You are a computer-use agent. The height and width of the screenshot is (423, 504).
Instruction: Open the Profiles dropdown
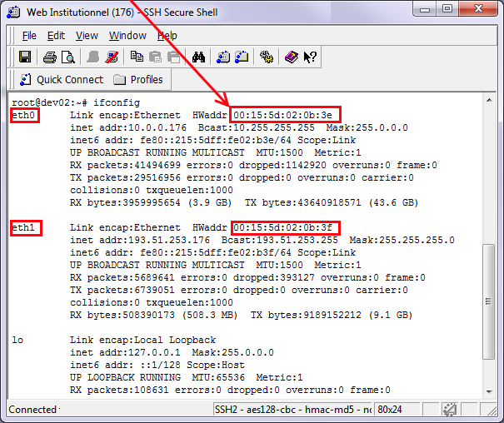(x=138, y=80)
